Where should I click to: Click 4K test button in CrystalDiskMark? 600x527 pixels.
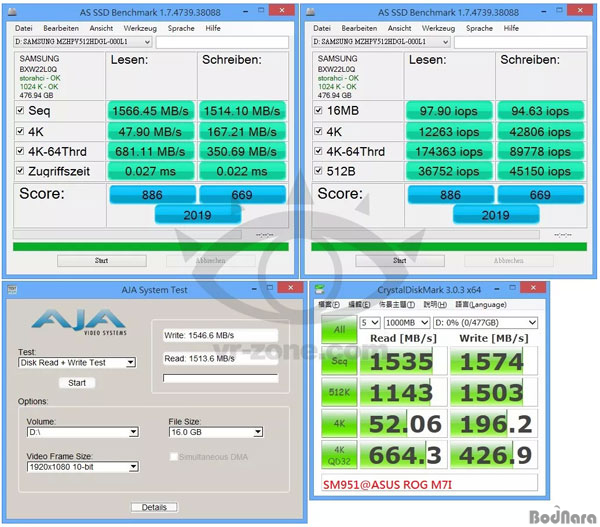click(339, 424)
